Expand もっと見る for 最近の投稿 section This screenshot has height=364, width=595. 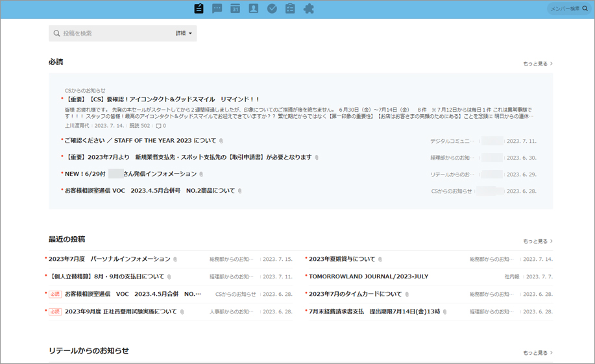pos(537,241)
